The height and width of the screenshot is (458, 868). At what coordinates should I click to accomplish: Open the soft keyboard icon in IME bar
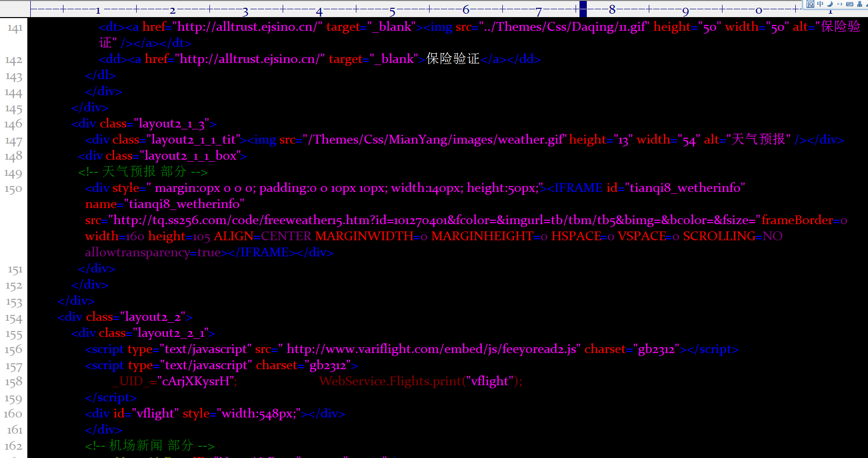(x=850, y=4)
